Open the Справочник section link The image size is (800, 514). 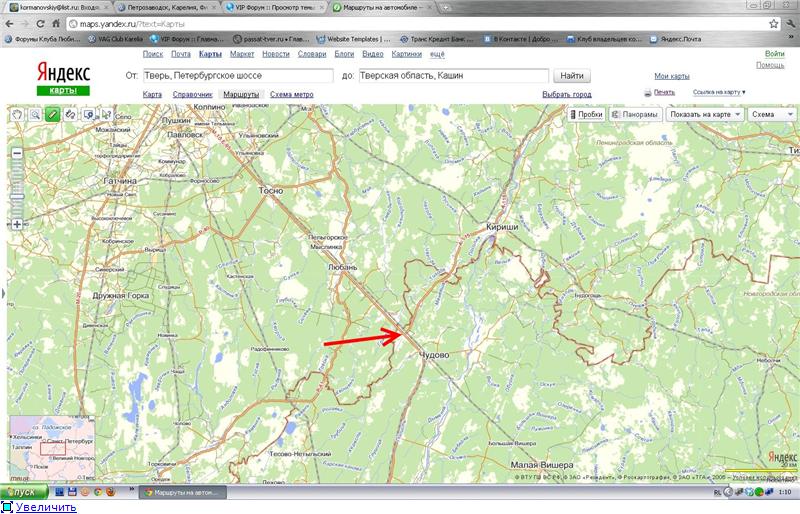click(x=192, y=94)
